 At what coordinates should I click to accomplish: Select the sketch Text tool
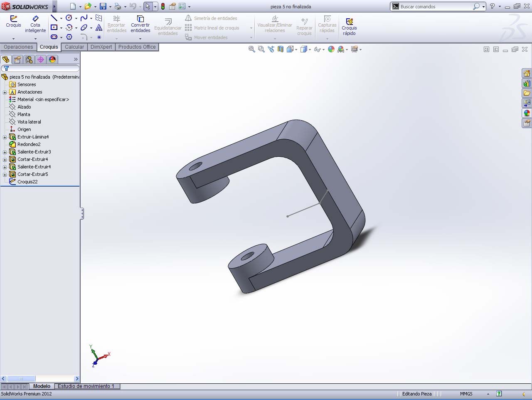pos(99,27)
